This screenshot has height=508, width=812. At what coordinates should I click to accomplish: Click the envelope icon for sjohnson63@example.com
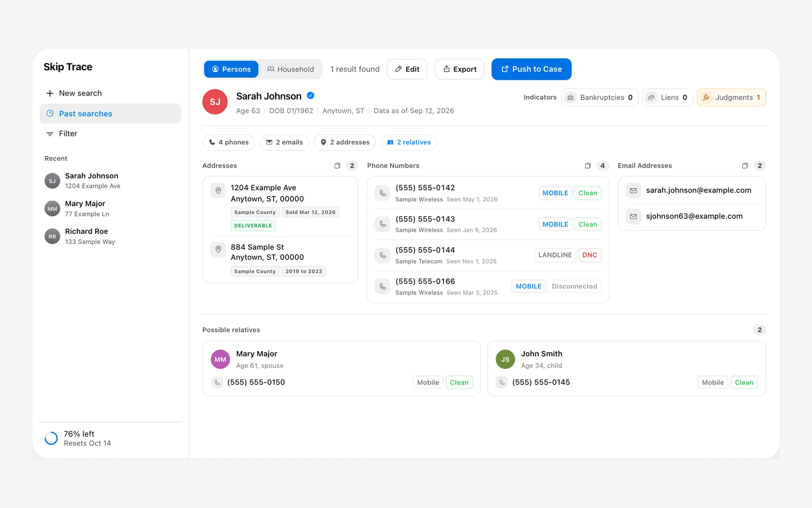click(x=633, y=216)
